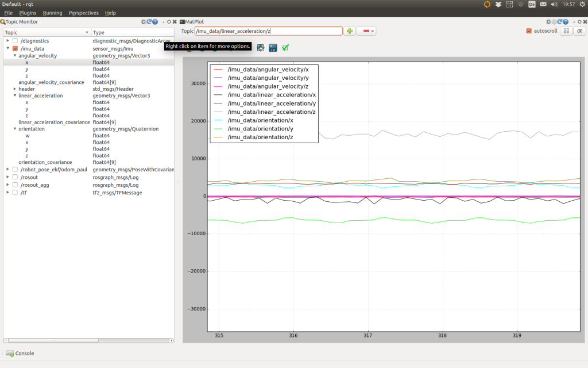
Task: Click 'sensor_msgs/Imu' type cell
Action: point(113,48)
